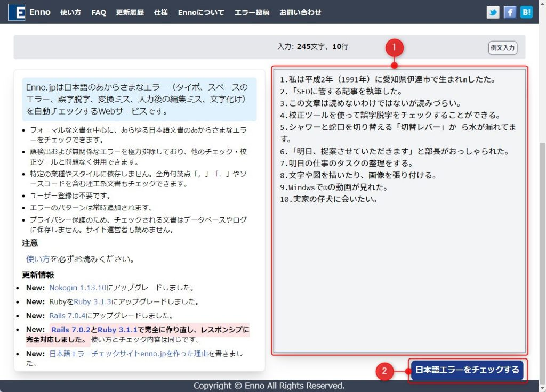
Task: Click line '7.明日の仕事のタスクの整理をする。'
Action: click(347, 163)
